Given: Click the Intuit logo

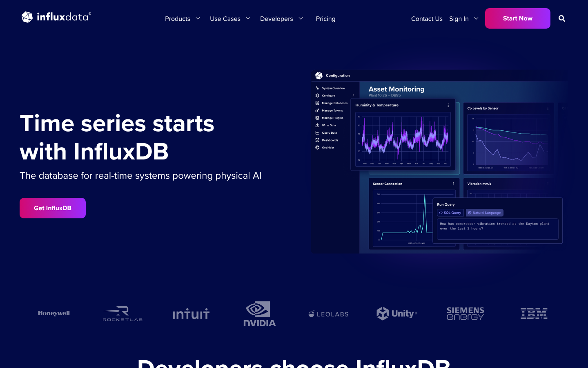Looking at the screenshot, I should (191, 314).
